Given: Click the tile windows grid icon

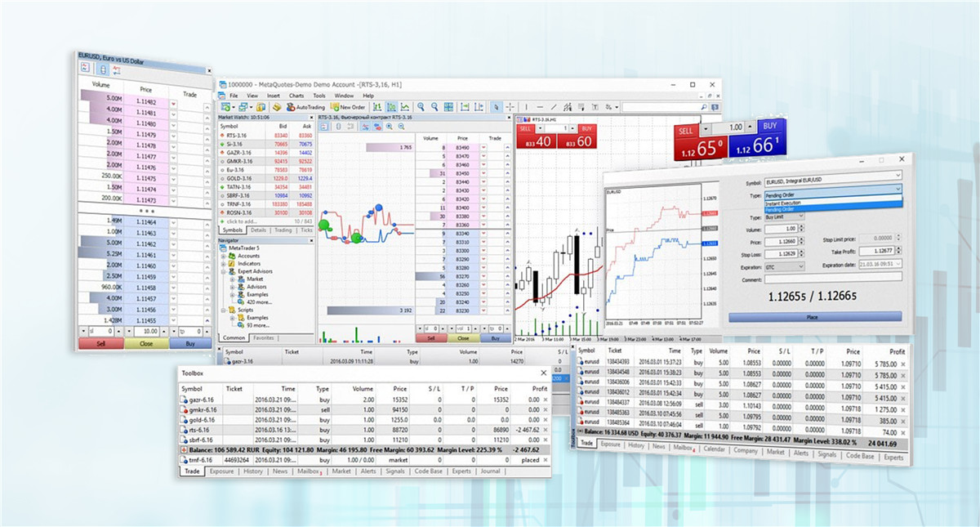Looking at the screenshot, I should tap(448, 107).
